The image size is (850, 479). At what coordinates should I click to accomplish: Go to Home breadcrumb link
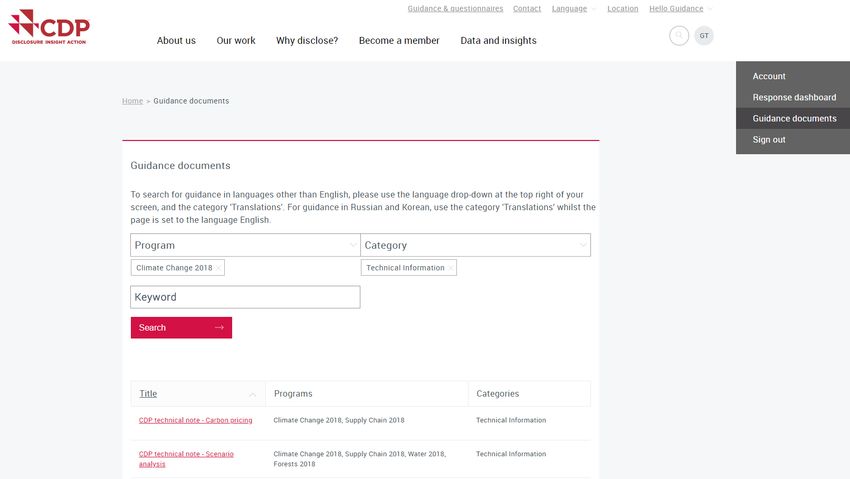coord(132,101)
